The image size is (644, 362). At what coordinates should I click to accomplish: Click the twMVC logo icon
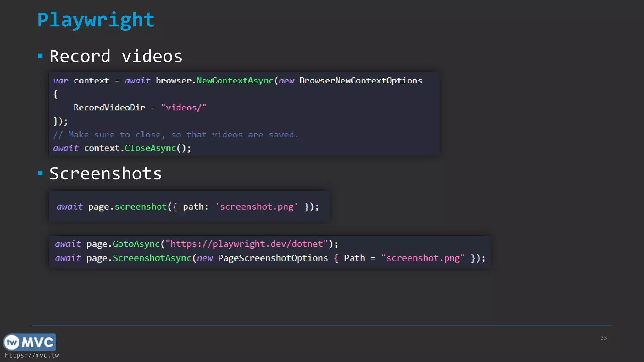click(30, 342)
